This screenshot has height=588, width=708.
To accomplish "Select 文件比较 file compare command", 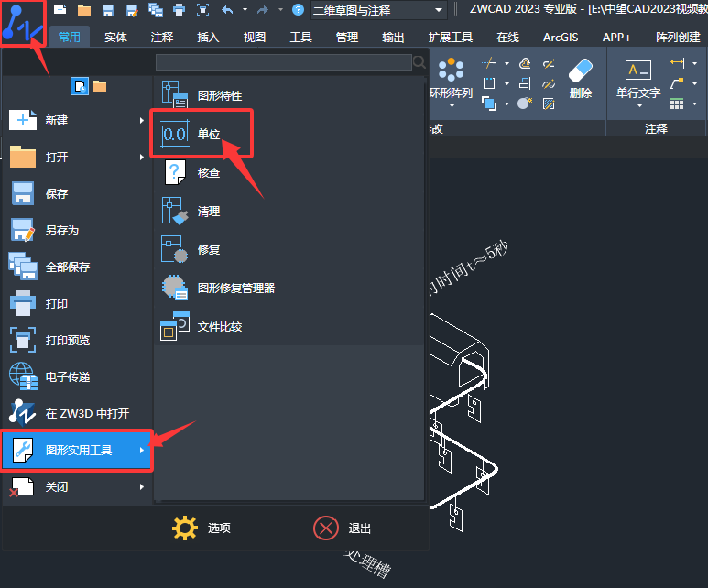I will click(x=289, y=326).
